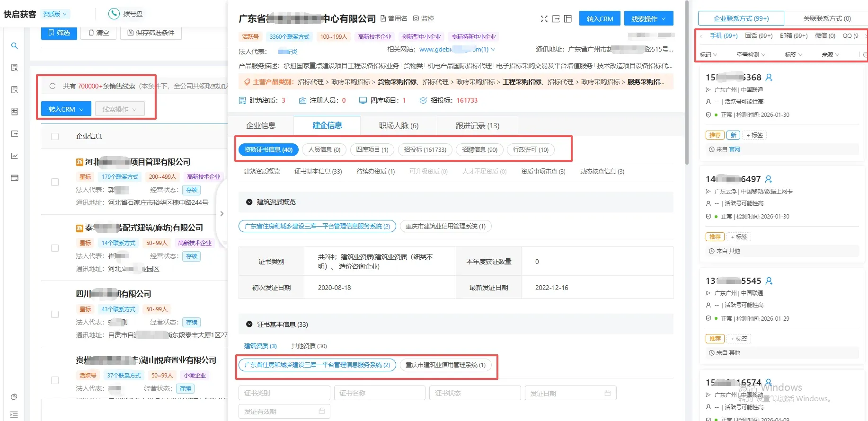Click the refresh icon beside sales leads count

pos(53,86)
